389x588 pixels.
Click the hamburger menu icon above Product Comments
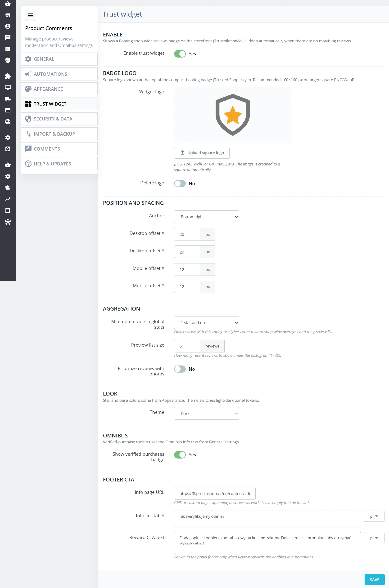[x=31, y=15]
